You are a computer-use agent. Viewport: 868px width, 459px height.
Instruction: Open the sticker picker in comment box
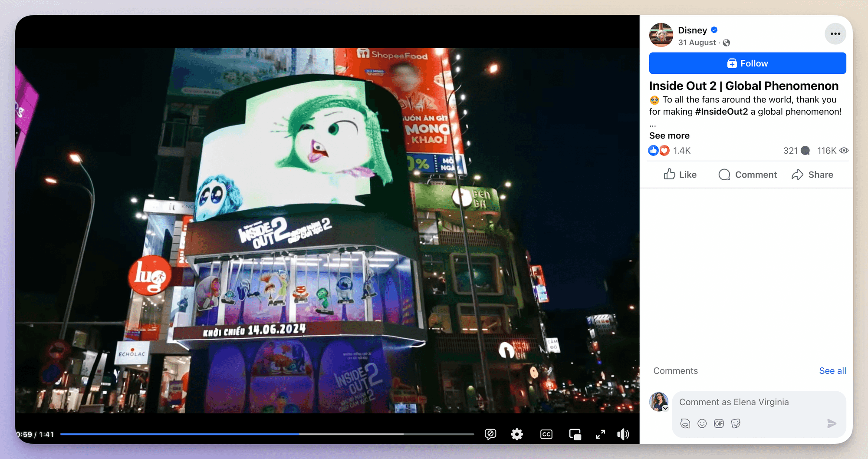[736, 423]
